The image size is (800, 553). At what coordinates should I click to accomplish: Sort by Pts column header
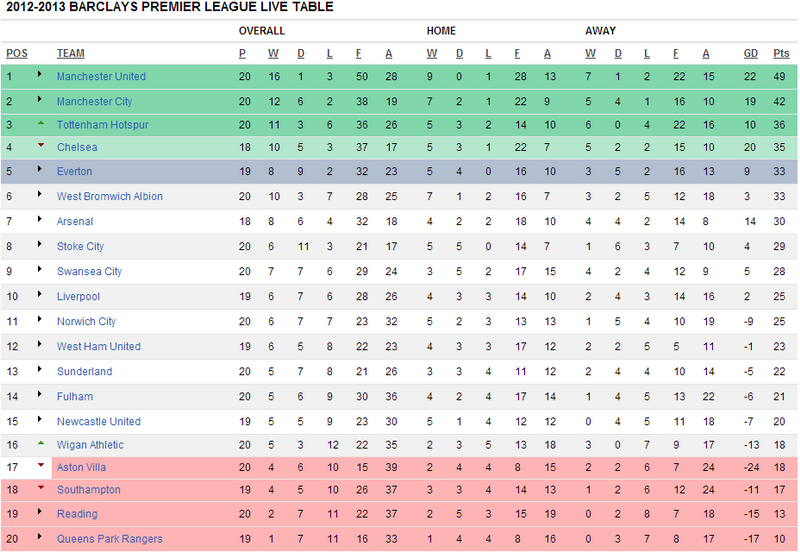pyautogui.click(x=781, y=54)
